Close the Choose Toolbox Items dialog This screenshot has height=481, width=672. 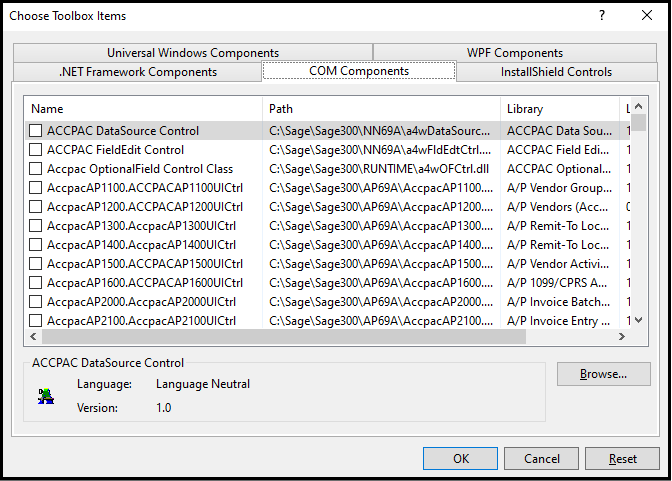tap(647, 15)
